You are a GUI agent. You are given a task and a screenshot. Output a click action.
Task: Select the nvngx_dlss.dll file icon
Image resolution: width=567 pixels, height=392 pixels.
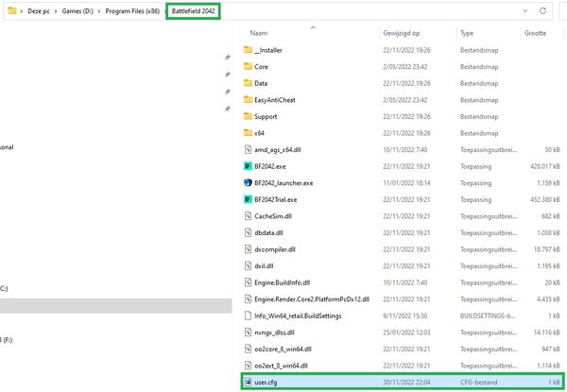[x=248, y=332]
